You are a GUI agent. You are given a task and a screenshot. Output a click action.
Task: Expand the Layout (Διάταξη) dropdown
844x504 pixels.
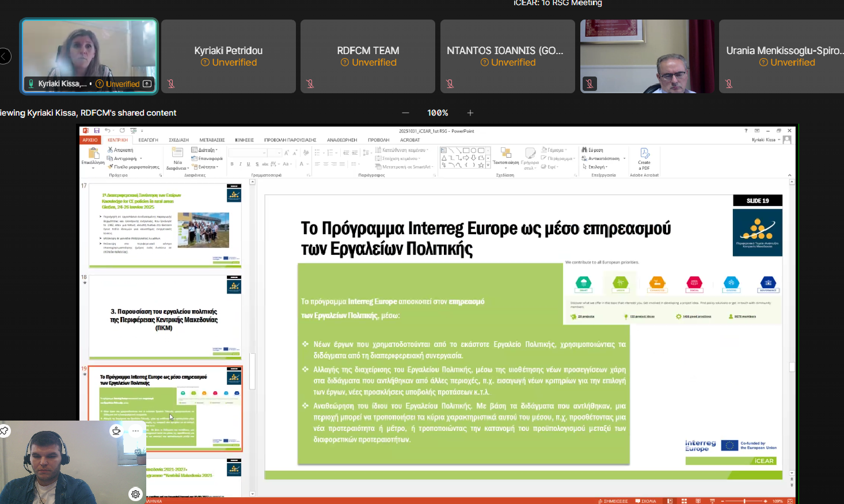point(207,150)
